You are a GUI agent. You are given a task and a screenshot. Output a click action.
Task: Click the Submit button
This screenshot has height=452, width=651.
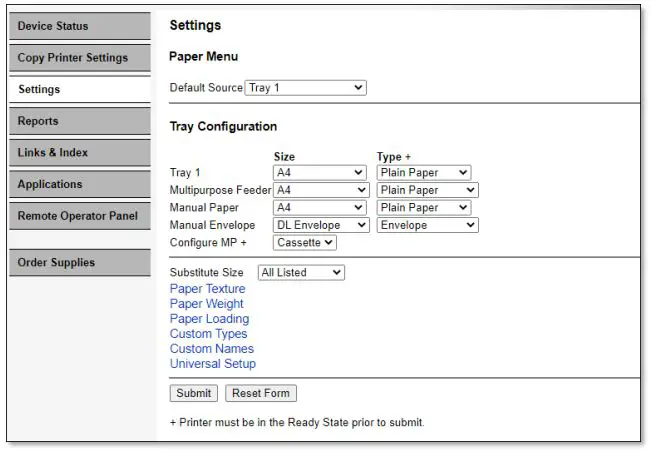(x=193, y=393)
